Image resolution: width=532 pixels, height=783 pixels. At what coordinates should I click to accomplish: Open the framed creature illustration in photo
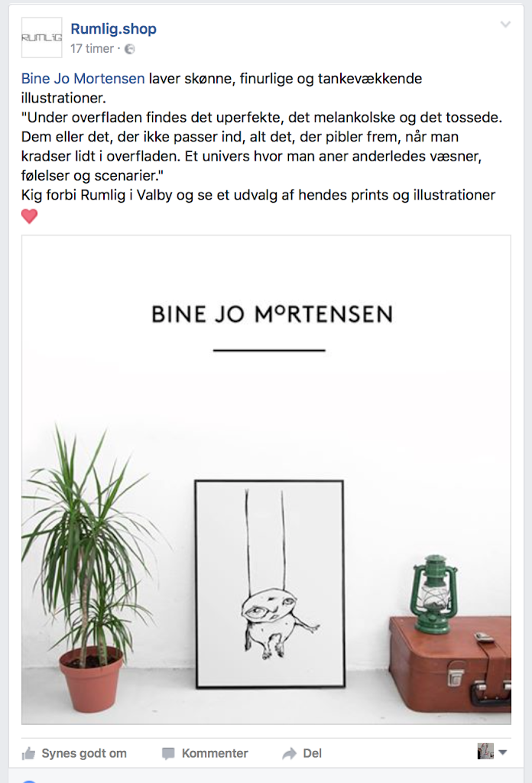pyautogui.click(x=270, y=584)
